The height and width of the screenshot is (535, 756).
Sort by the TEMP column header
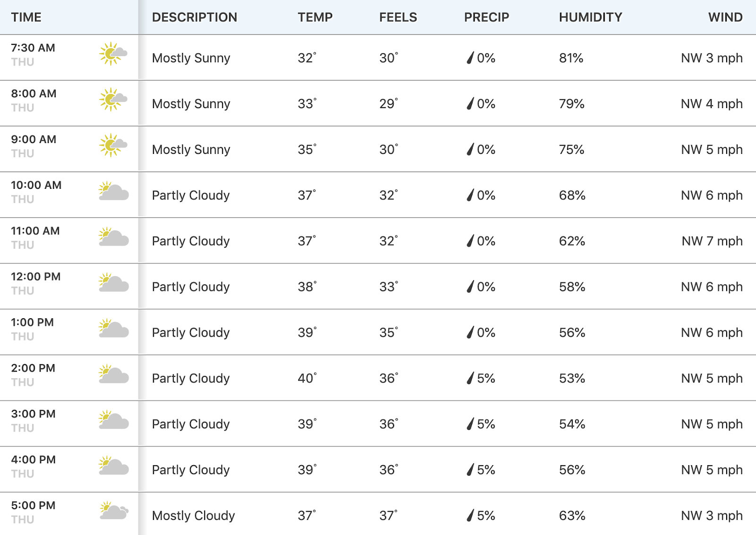click(x=315, y=17)
